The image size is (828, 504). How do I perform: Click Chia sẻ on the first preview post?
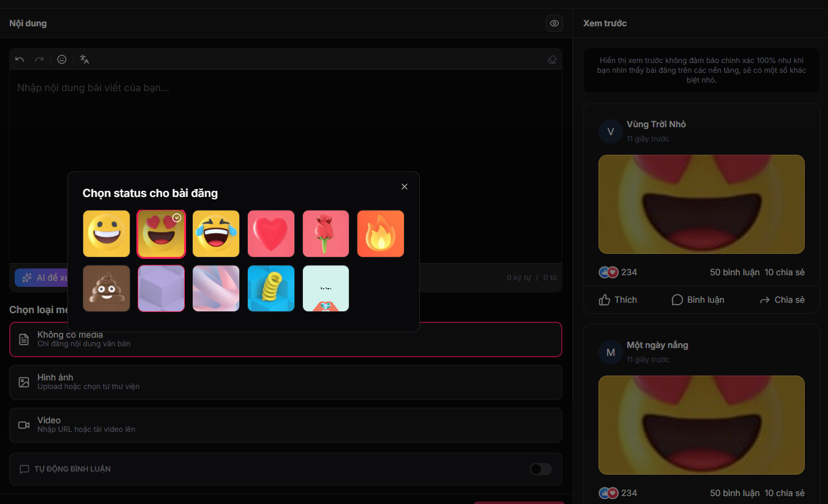point(781,300)
